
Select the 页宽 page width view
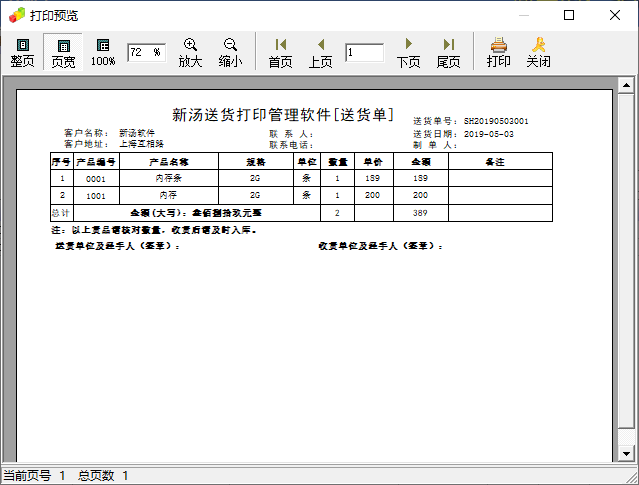(x=63, y=52)
